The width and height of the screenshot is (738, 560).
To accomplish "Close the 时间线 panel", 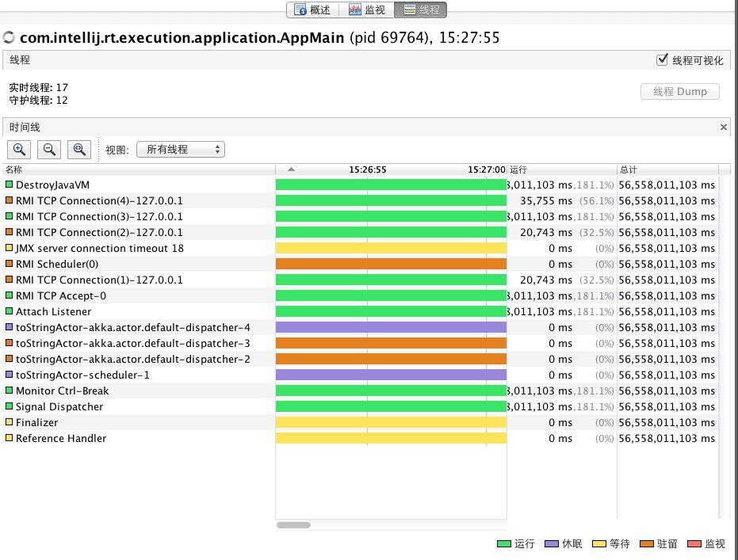I will coord(723,127).
